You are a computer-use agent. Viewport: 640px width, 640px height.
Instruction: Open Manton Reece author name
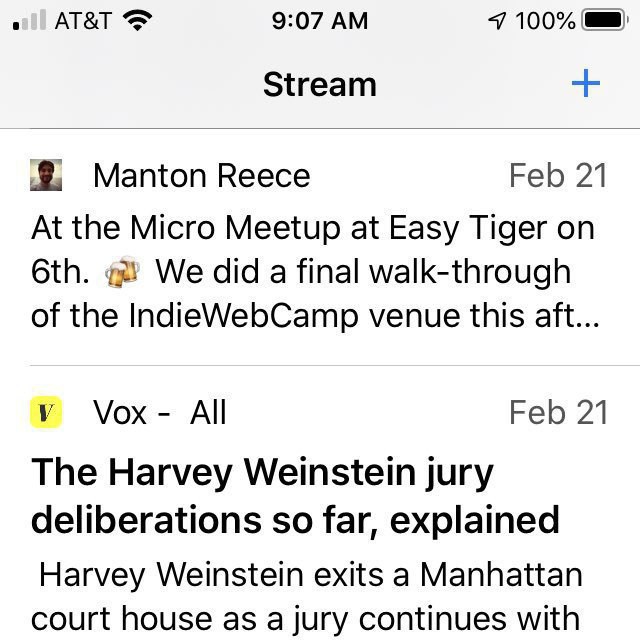click(201, 176)
